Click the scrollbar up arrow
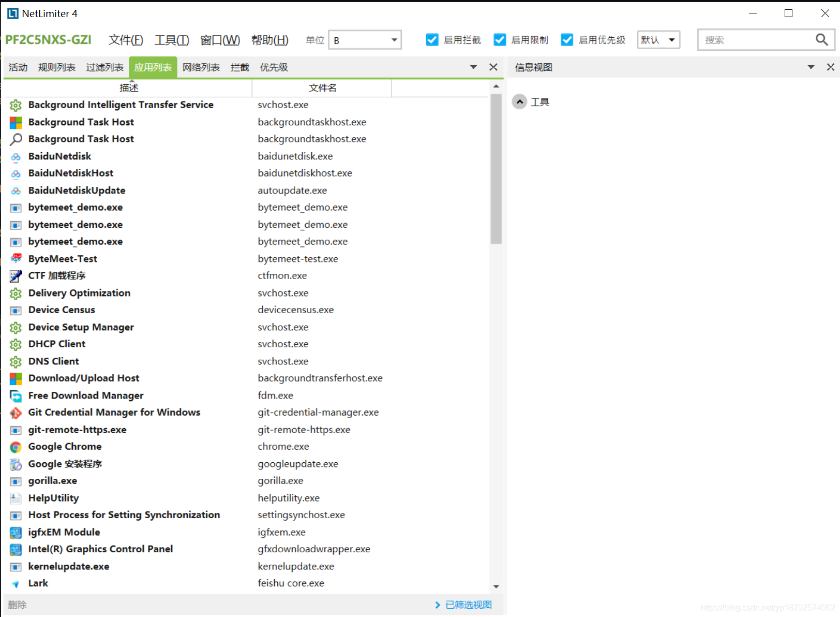 click(x=496, y=86)
